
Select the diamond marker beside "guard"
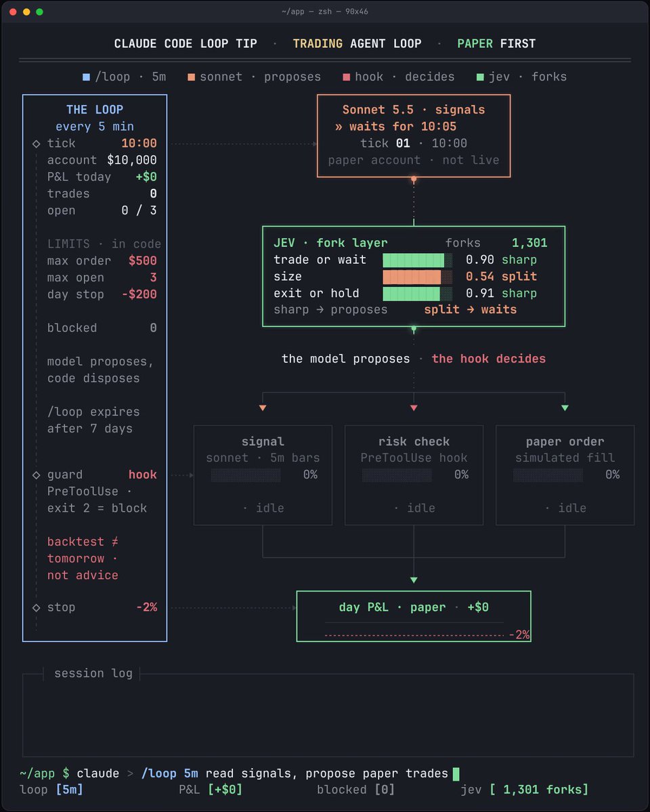tap(37, 475)
